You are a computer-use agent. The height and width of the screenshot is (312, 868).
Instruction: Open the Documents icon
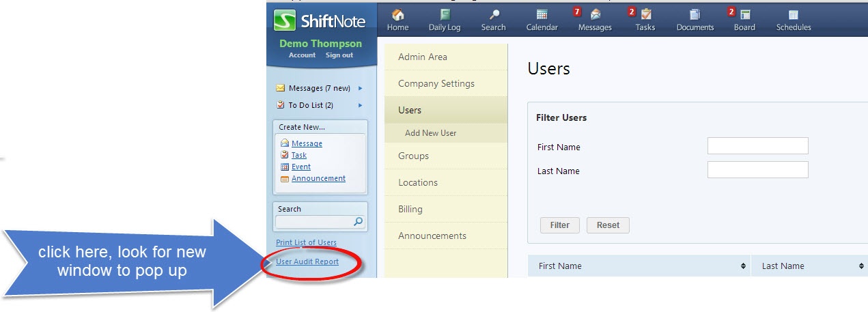(x=695, y=15)
